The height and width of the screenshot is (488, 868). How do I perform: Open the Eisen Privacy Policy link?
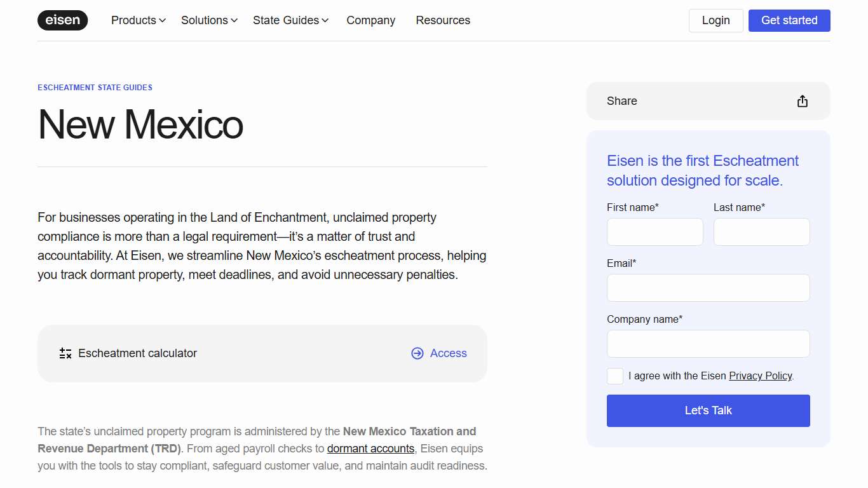pyautogui.click(x=760, y=376)
